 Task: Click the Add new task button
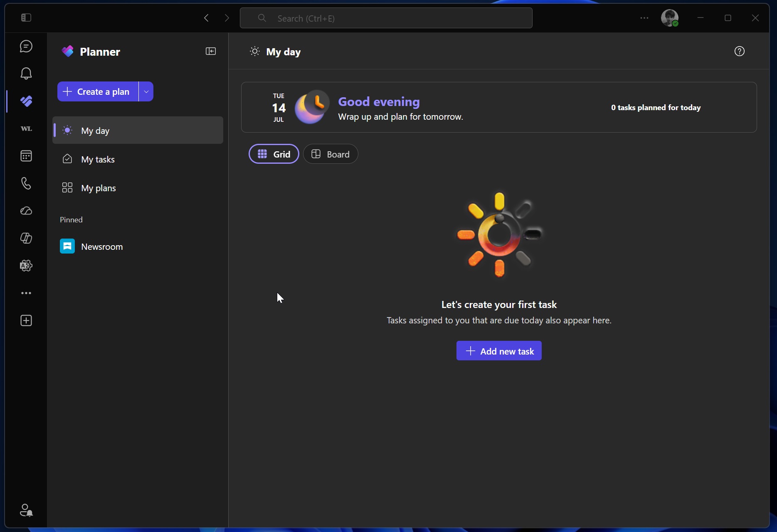coord(499,351)
